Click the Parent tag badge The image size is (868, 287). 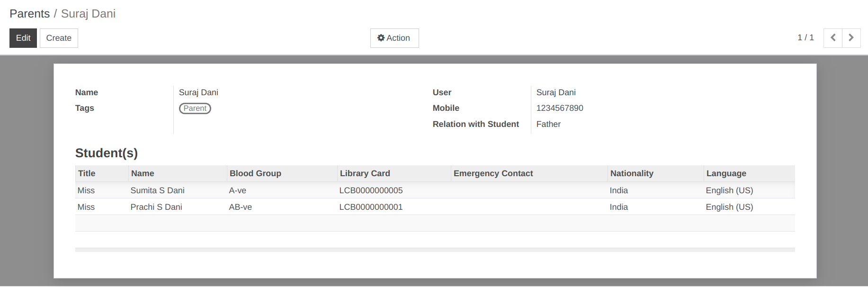click(x=195, y=108)
